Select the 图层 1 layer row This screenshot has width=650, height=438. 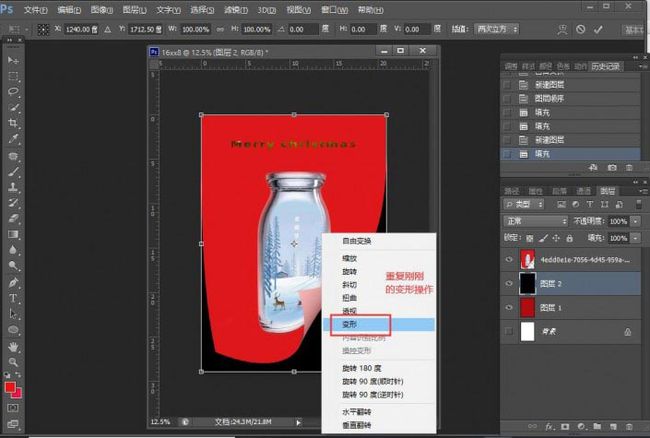[x=570, y=307]
